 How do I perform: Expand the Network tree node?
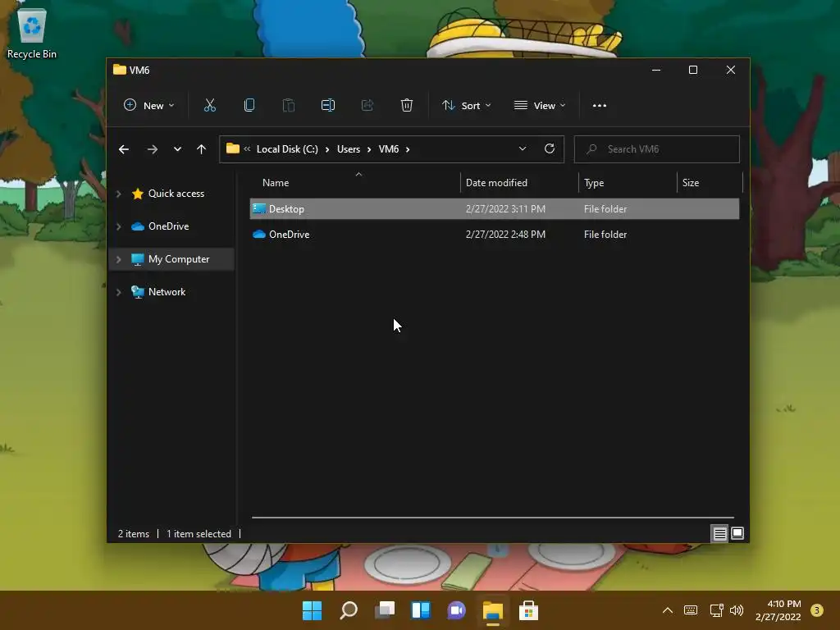click(x=118, y=292)
